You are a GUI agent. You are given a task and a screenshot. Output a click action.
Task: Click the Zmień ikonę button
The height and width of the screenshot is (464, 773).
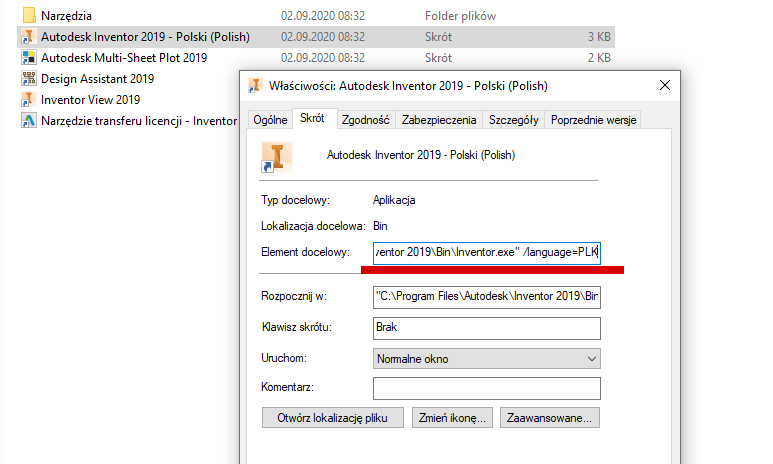coord(452,418)
